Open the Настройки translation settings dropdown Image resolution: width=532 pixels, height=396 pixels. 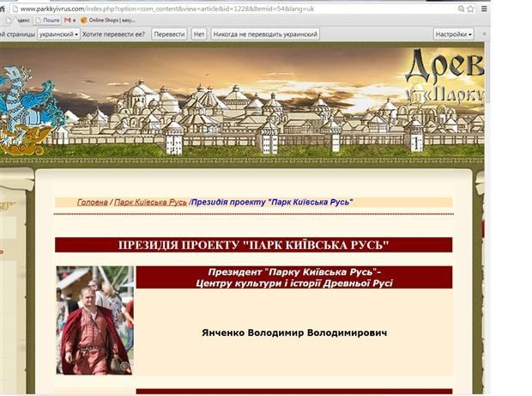[x=453, y=34]
